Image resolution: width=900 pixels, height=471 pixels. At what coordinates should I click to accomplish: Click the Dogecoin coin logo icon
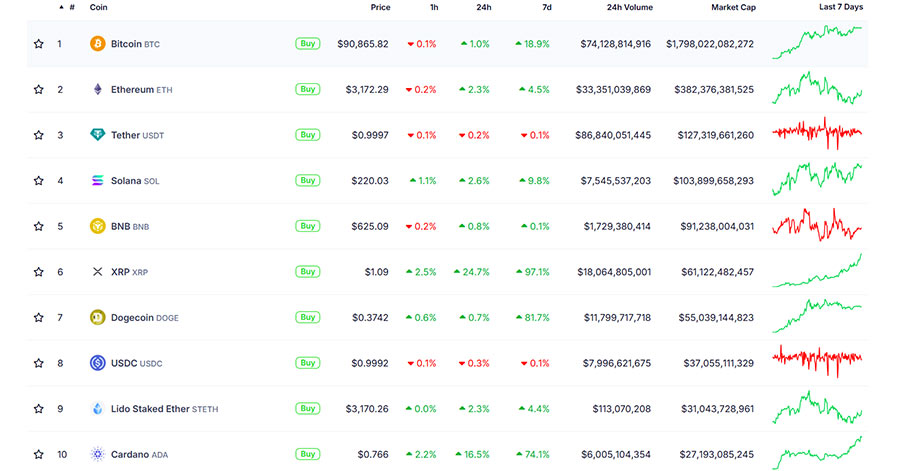98,317
